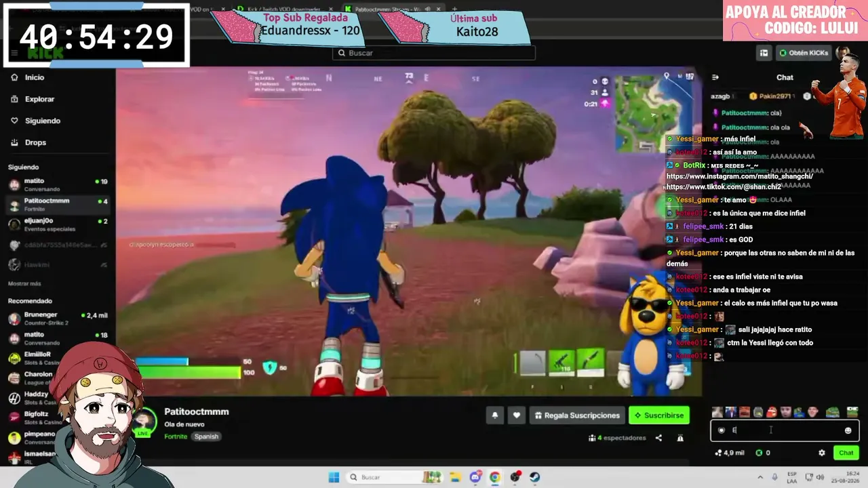Click the Buscar search field on Kick

click(434, 53)
